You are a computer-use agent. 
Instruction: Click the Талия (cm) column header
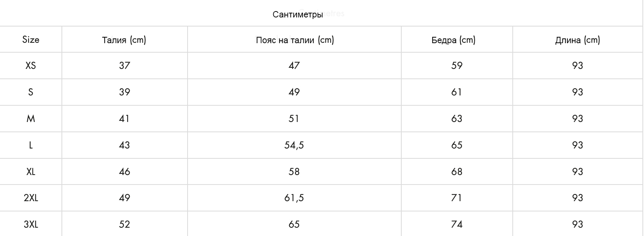coord(124,40)
